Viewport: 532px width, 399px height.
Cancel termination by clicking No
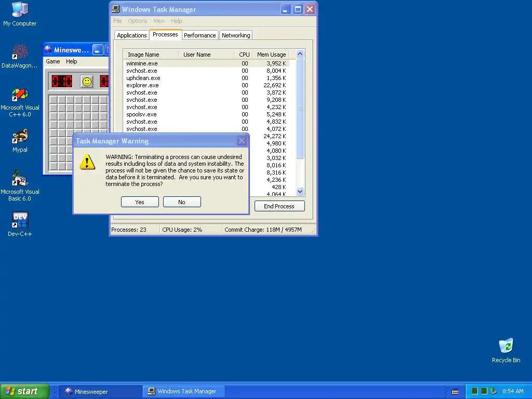[182, 202]
